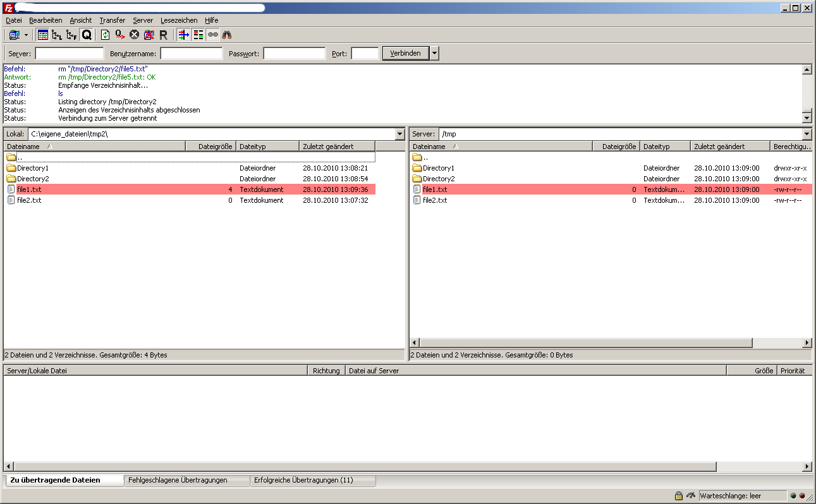This screenshot has height=504, width=816.
Task: Focus the Port input field
Action: tap(365, 54)
